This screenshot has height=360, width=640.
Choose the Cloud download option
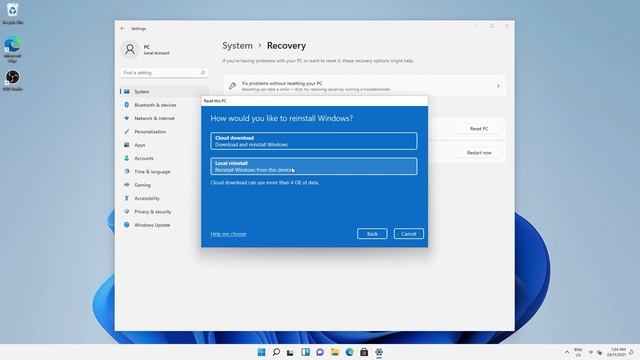(x=314, y=141)
